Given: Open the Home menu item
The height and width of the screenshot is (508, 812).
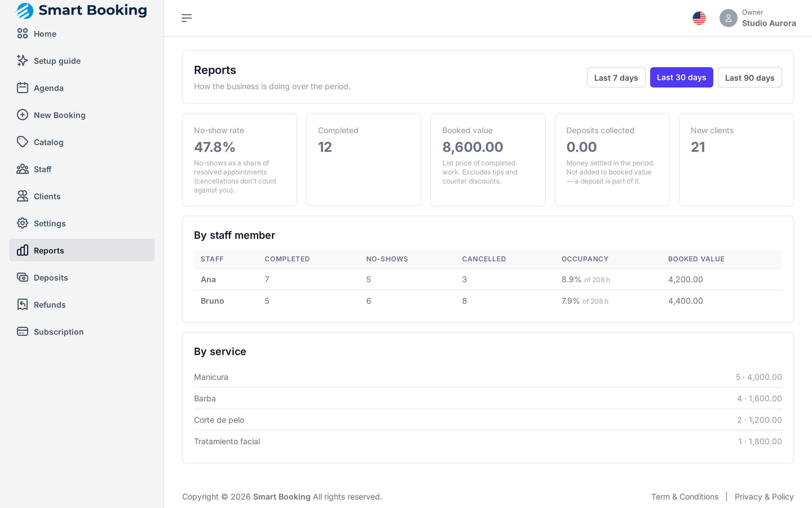Looking at the screenshot, I should (81, 34).
